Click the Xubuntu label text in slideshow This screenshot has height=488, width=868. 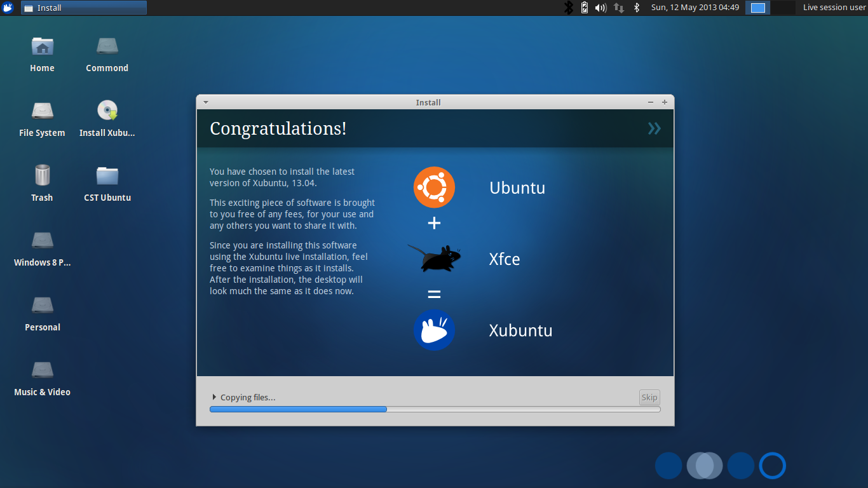tap(520, 330)
